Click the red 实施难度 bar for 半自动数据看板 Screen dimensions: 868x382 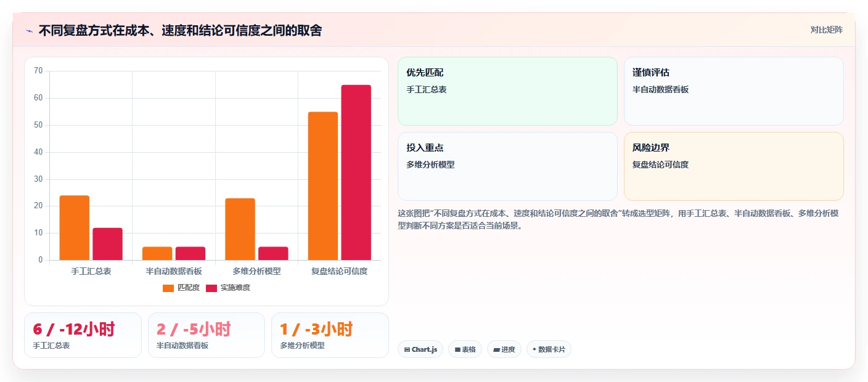pyautogui.click(x=190, y=253)
